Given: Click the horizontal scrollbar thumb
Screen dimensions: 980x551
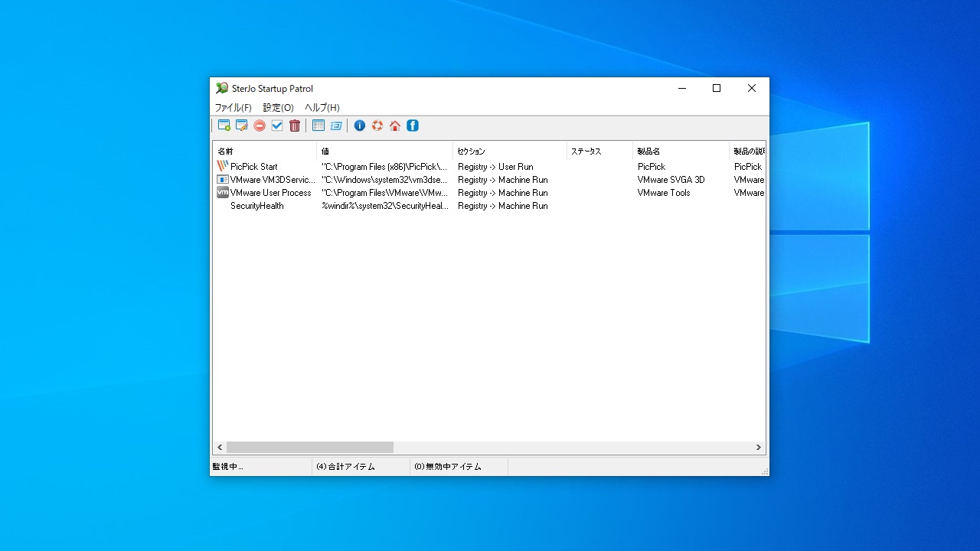Looking at the screenshot, I should [x=310, y=447].
